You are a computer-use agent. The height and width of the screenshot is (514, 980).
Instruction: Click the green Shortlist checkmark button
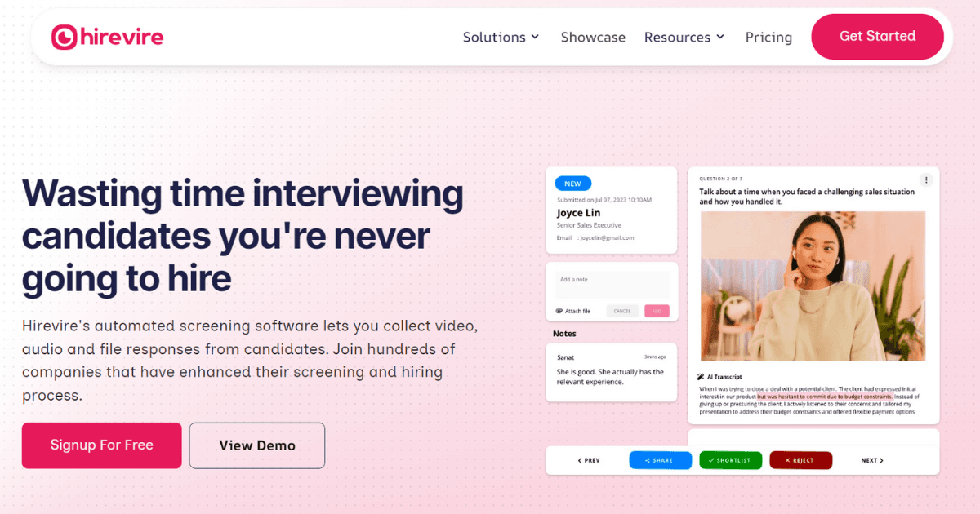[730, 460]
